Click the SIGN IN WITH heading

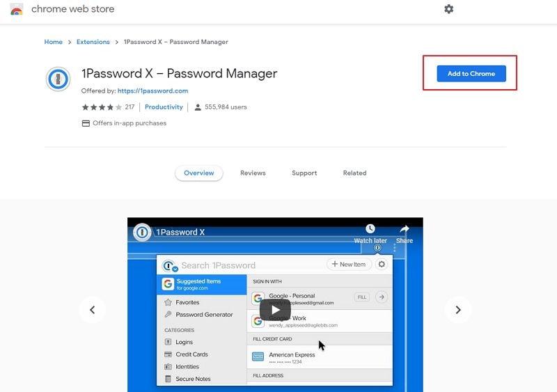pyautogui.click(x=267, y=281)
